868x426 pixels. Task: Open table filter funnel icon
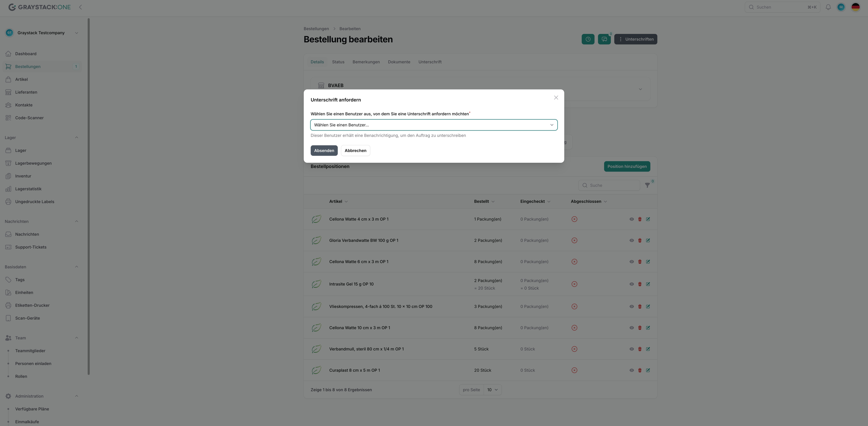point(647,185)
